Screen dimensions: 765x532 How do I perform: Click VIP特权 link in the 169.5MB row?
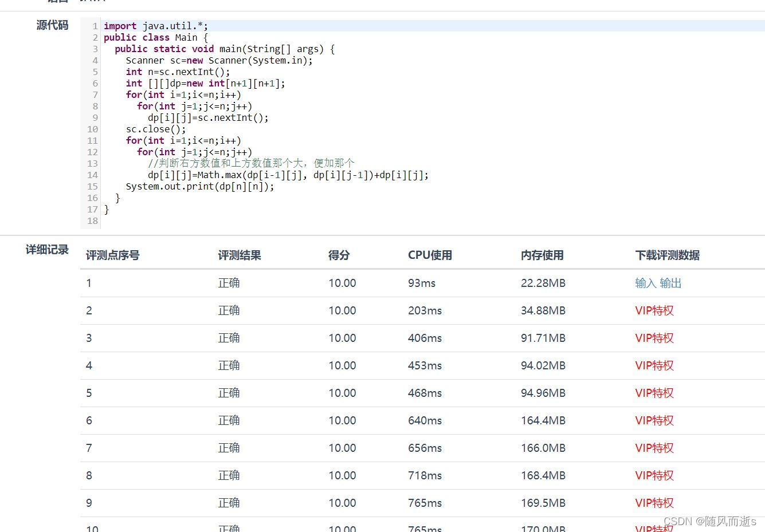pyautogui.click(x=654, y=503)
